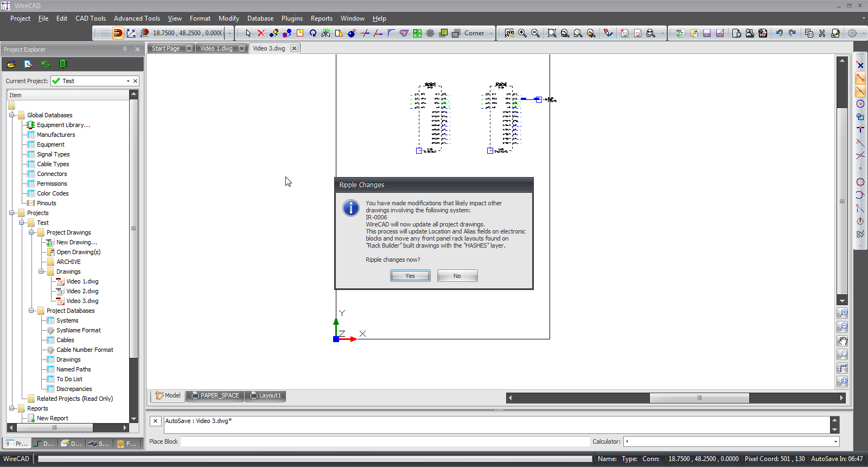Click the export PDF icon
This screenshot has width=868, height=467.
[x=763, y=33]
